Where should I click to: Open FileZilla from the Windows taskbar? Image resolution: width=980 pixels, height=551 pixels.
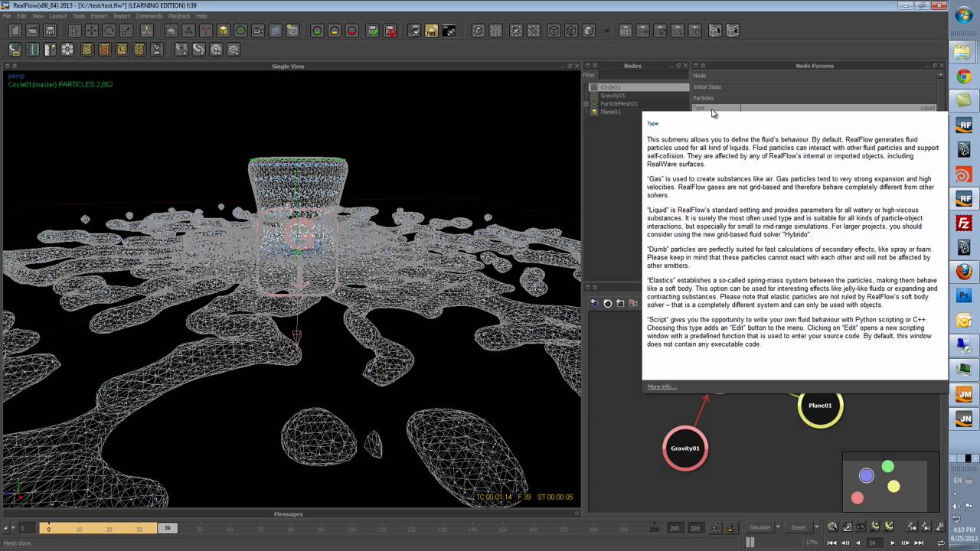tap(964, 223)
